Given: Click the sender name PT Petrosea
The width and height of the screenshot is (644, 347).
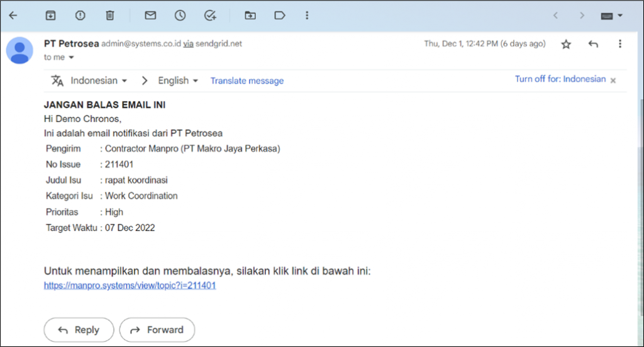Looking at the screenshot, I should 72,43.
